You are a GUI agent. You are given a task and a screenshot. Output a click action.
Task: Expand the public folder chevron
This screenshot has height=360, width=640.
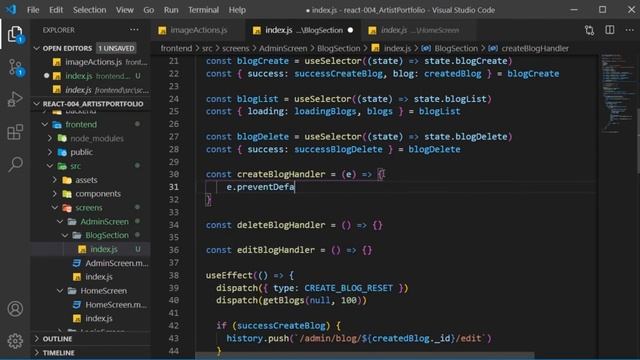(50, 152)
